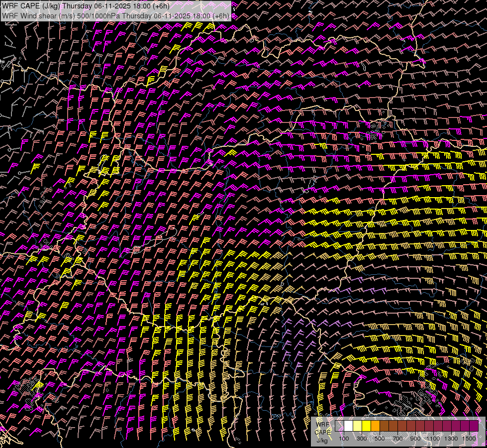Click the orange swatch in the color scale
487x448 pixels.
pos(375,426)
